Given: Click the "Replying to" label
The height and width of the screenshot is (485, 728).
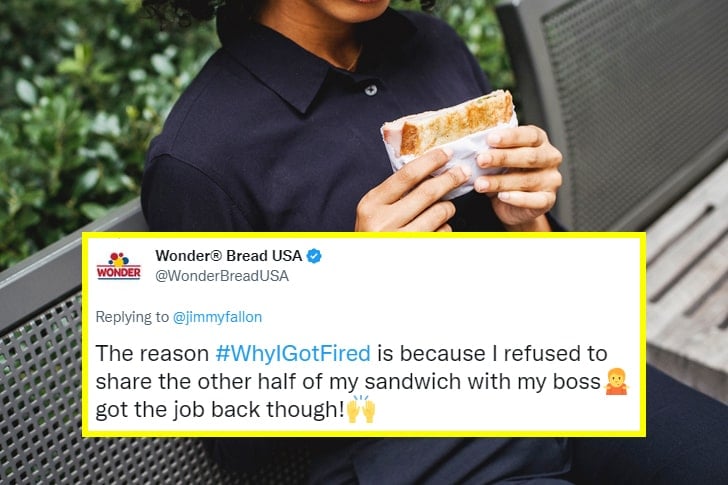Looking at the screenshot, I should click(132, 317).
